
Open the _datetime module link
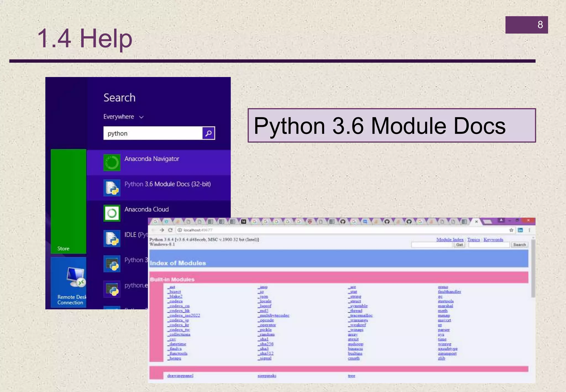(x=177, y=344)
